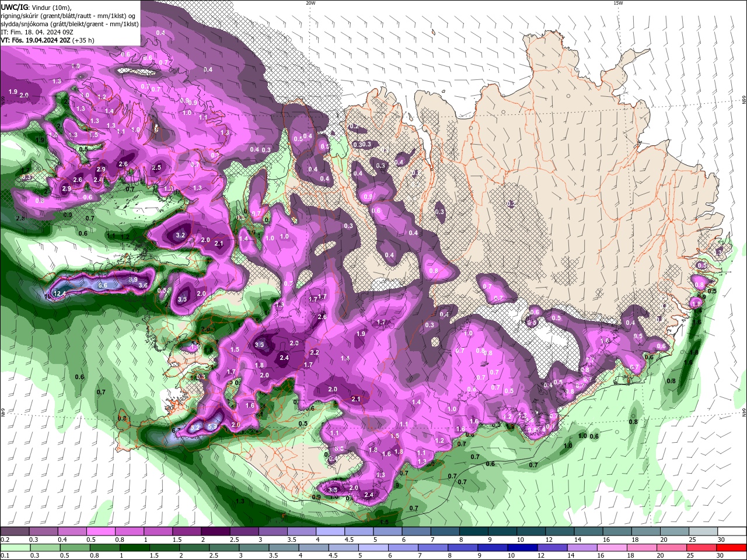This screenshot has width=747, height=560.
Task: Click the bright red swatch in the lower legend
Action: coord(732,548)
